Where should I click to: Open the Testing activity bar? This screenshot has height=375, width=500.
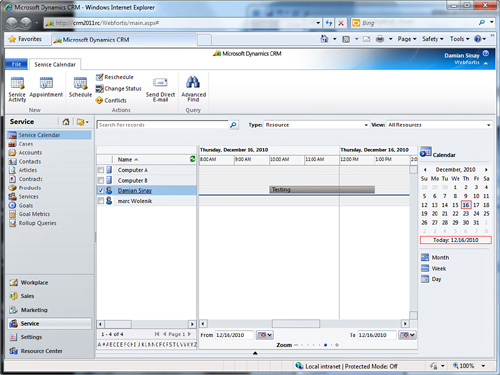coord(322,190)
